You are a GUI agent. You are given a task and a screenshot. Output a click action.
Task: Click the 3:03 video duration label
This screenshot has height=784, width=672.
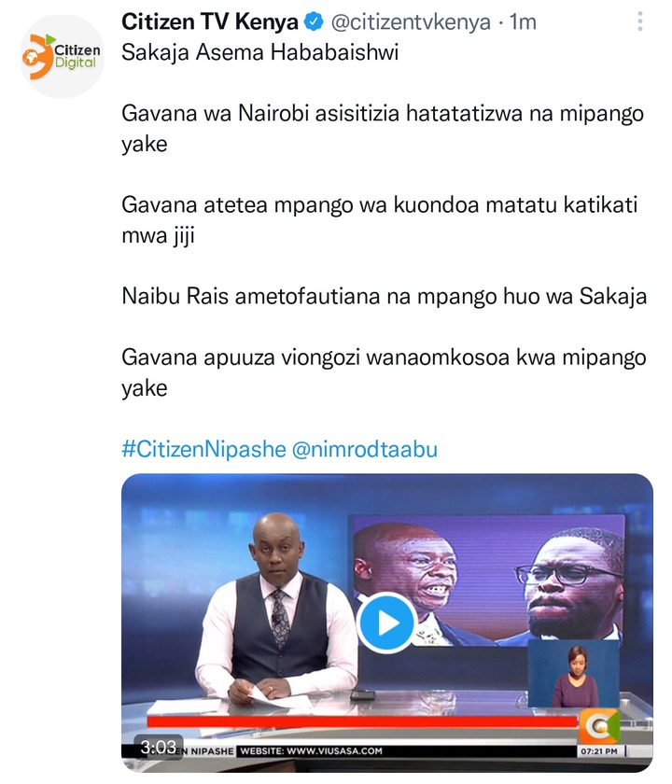pyautogui.click(x=158, y=747)
